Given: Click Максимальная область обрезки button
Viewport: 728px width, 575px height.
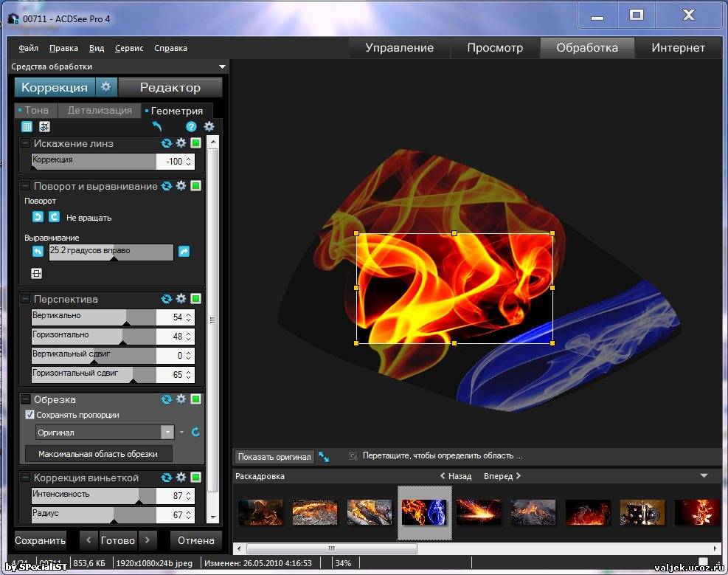Looking at the screenshot, I should pos(99,453).
